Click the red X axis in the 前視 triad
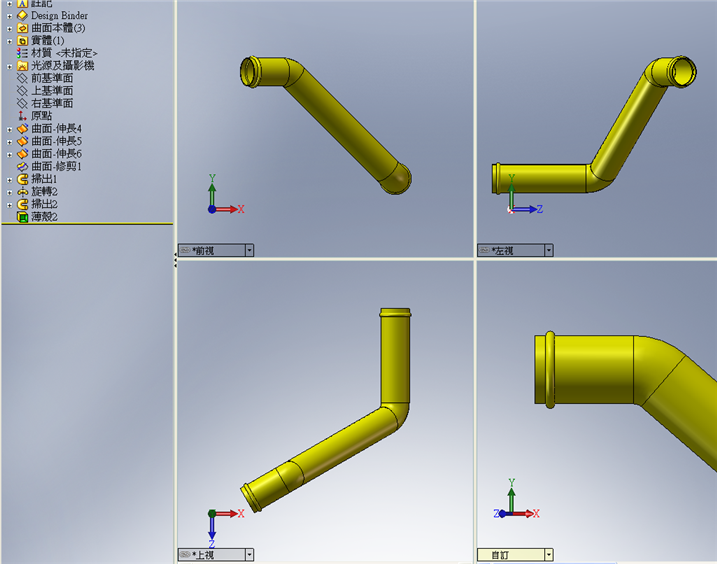Screen dimensions: 717x564 (228, 209)
